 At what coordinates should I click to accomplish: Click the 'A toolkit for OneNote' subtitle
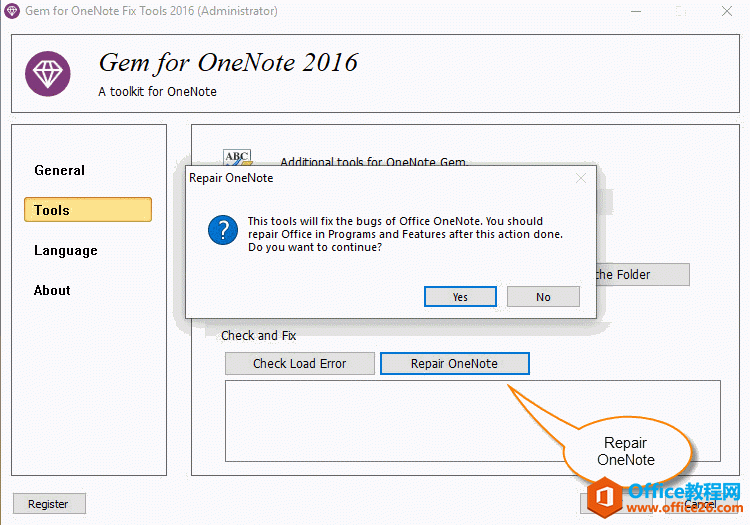157,91
